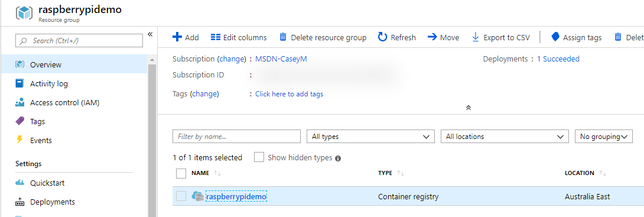Screen dimensions: 644x217
Task: Click the Add plus icon
Action: coord(177,37)
